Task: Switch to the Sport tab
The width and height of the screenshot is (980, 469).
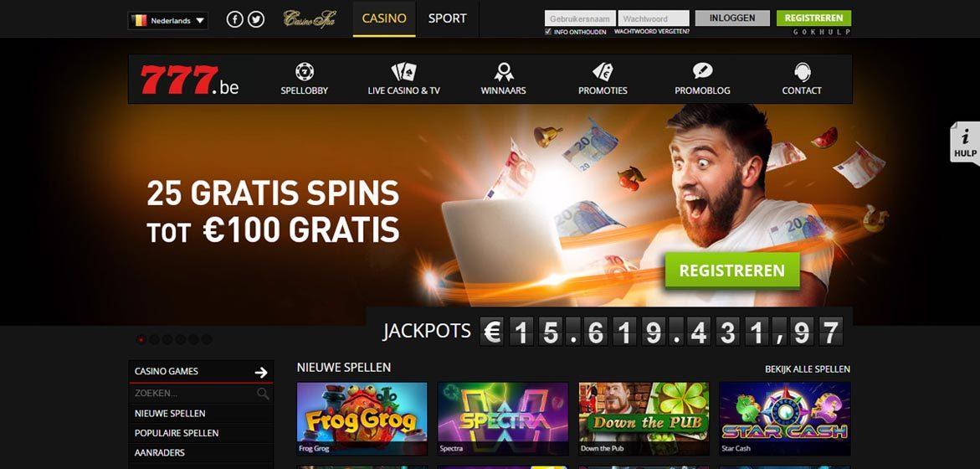Action: click(448, 18)
